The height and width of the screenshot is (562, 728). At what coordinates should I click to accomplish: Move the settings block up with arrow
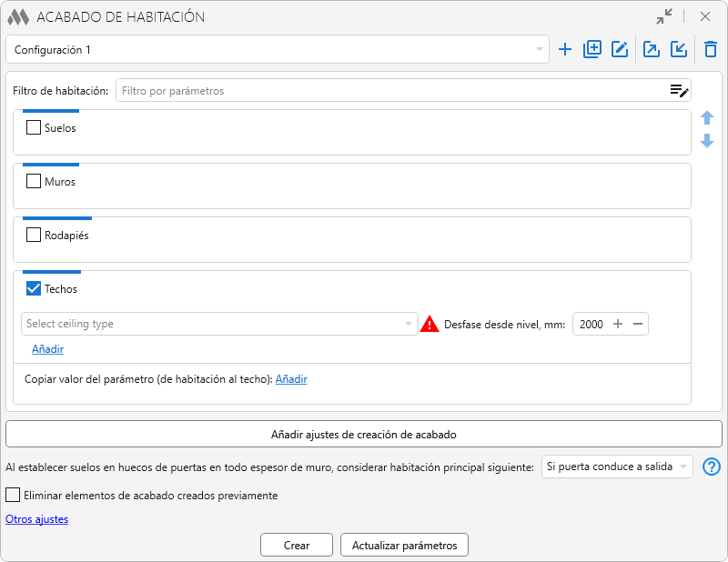tap(707, 118)
